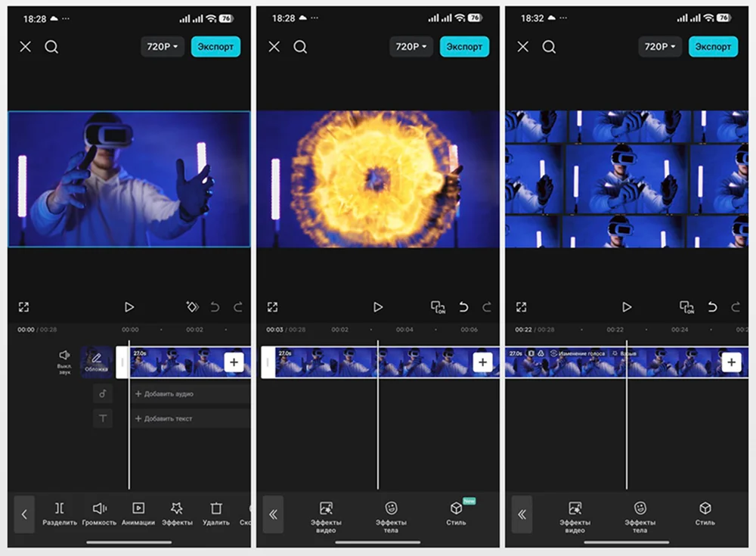
Task: Open the Громкость volume tool
Action: 99,508
